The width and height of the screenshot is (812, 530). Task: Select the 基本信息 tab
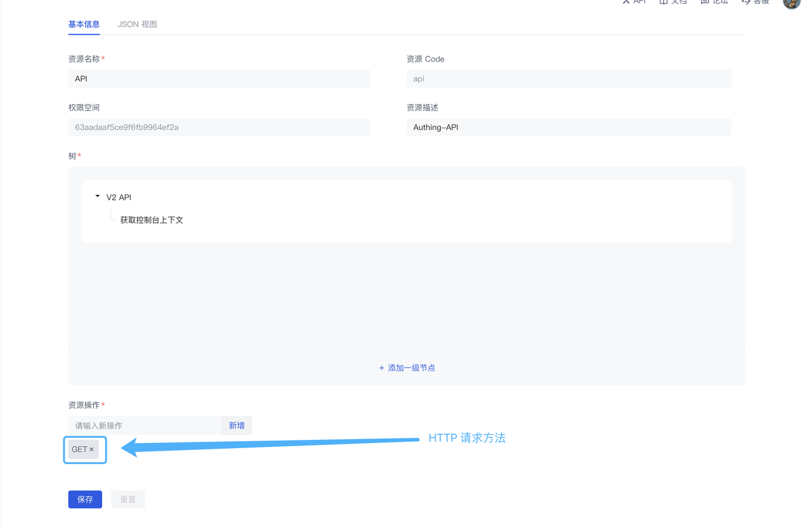click(83, 23)
